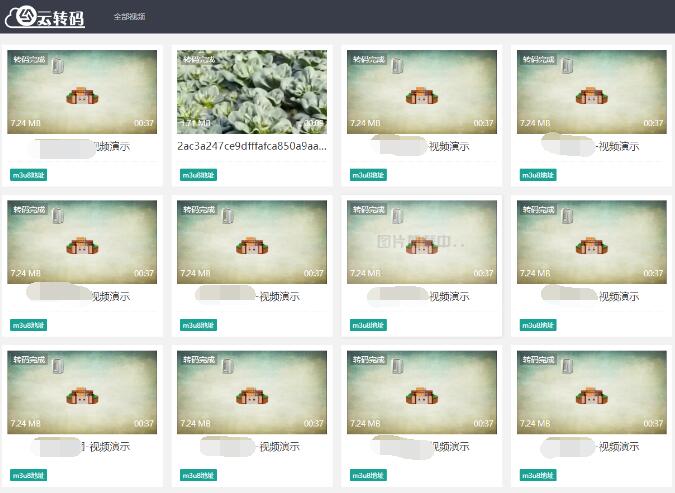
Task: Click 视频演示 title of bottom-row third video
Action: click(x=448, y=446)
